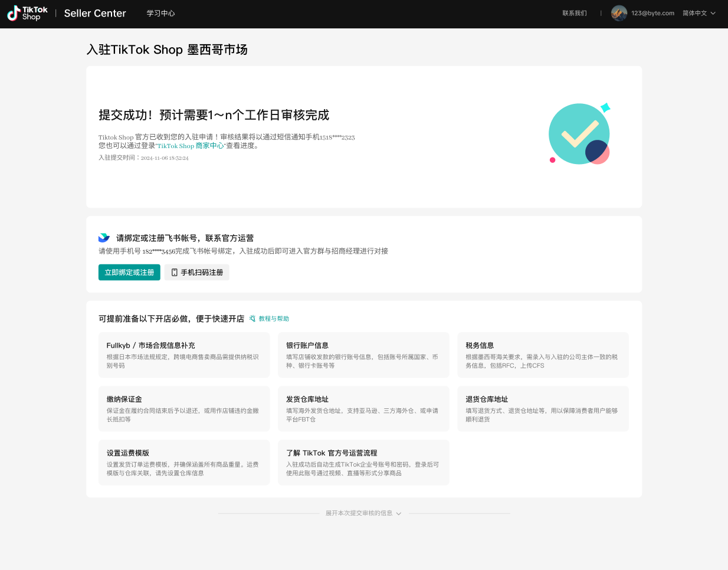Click the chevron next to 展开本次提交审核的信息

pos(399,513)
